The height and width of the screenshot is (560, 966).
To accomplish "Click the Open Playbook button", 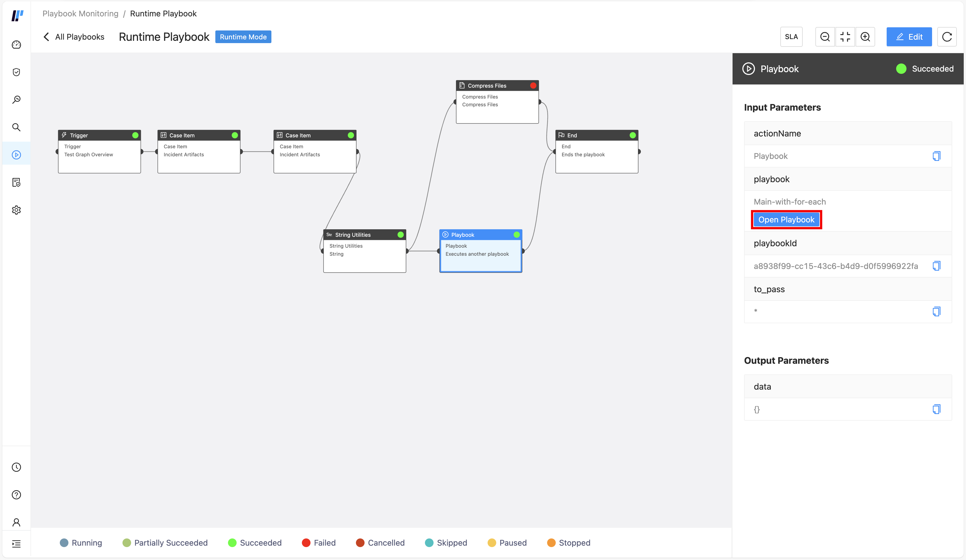I will [x=786, y=219].
